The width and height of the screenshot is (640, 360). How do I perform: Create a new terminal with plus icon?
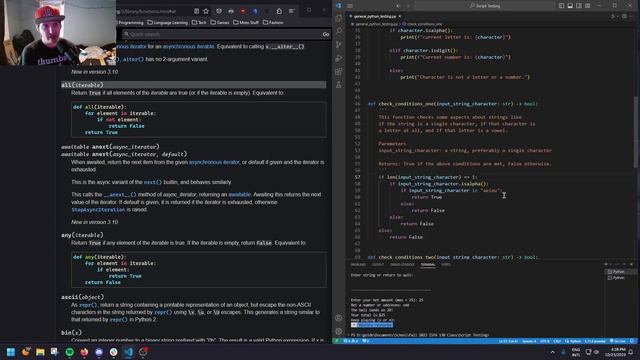coord(606,264)
